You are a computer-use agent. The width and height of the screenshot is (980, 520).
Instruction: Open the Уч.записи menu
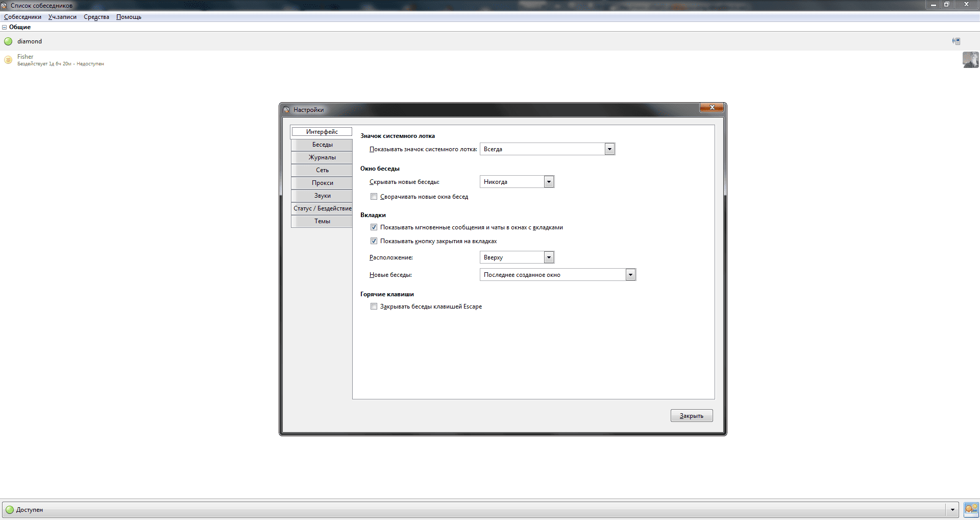[x=62, y=17]
